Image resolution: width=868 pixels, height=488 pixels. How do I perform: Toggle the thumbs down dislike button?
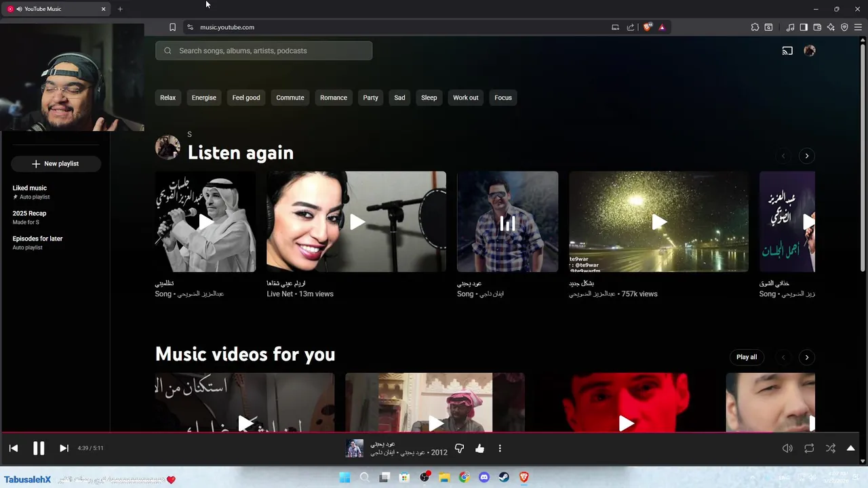click(459, 448)
